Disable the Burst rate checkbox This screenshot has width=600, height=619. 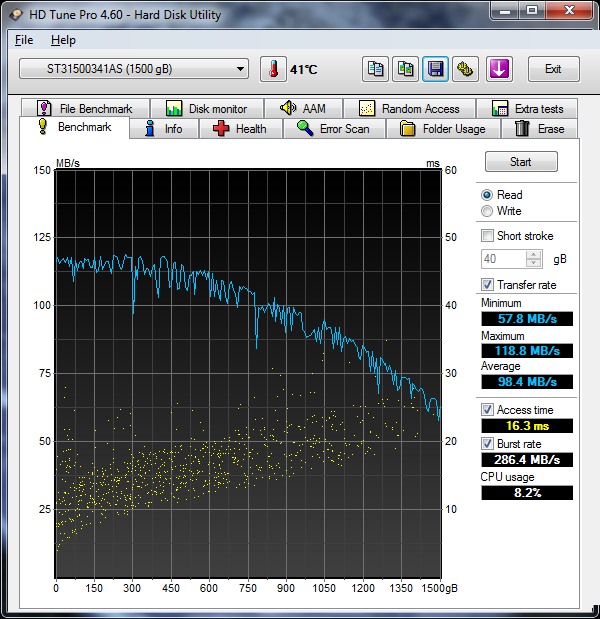pyautogui.click(x=487, y=443)
